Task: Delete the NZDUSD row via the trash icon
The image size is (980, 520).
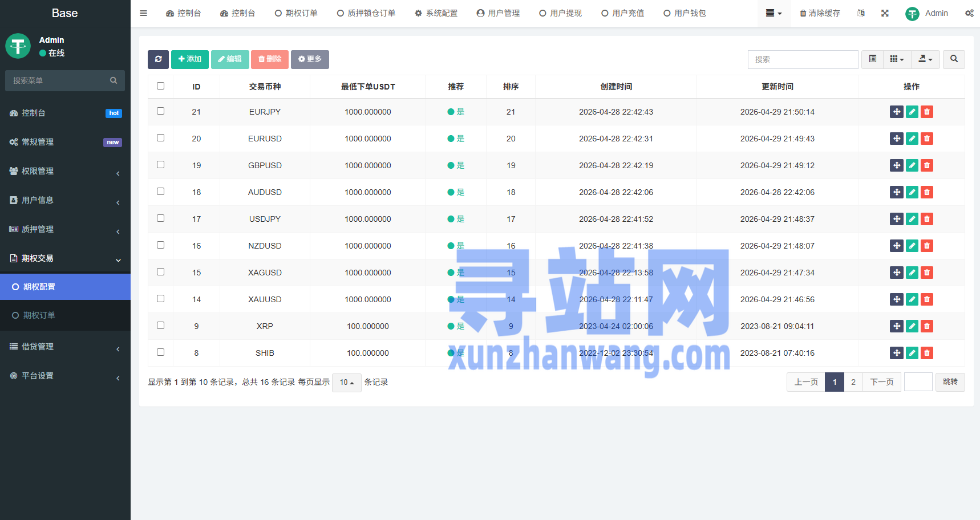Action: [x=927, y=246]
